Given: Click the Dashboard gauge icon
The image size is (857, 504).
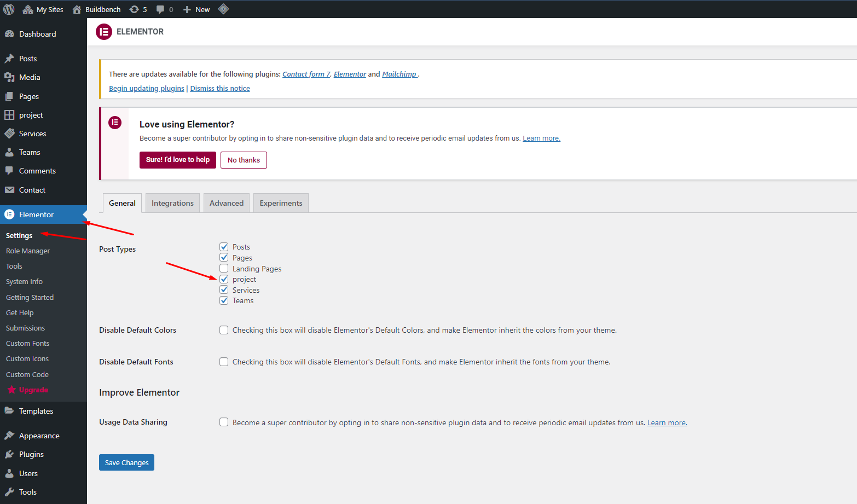Looking at the screenshot, I should point(9,34).
